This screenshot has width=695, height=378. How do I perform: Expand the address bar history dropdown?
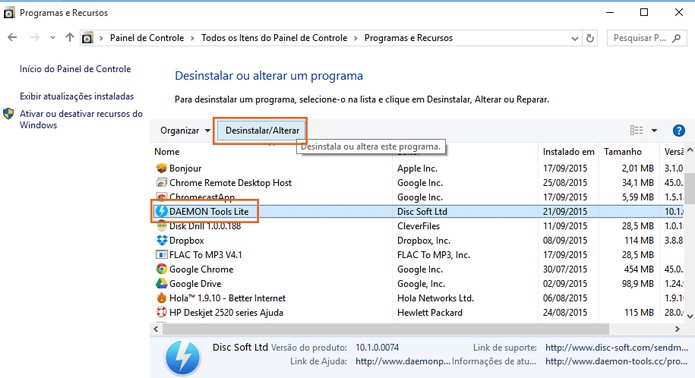coord(575,38)
